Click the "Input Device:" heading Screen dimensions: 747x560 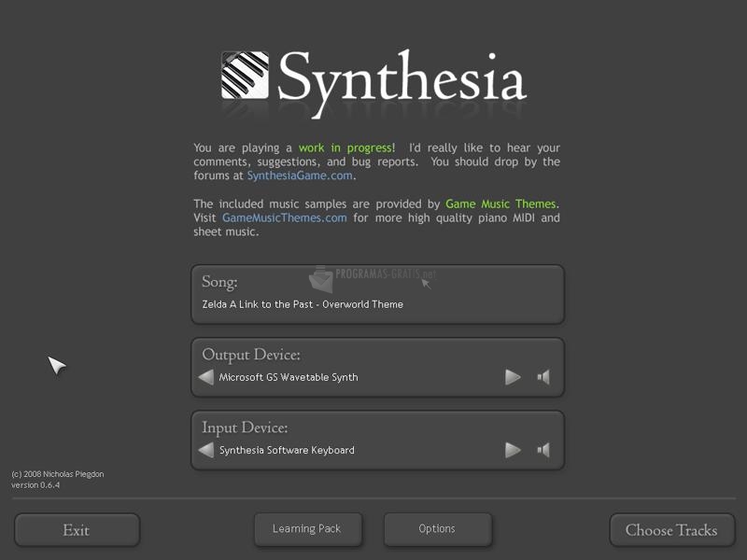(x=245, y=427)
